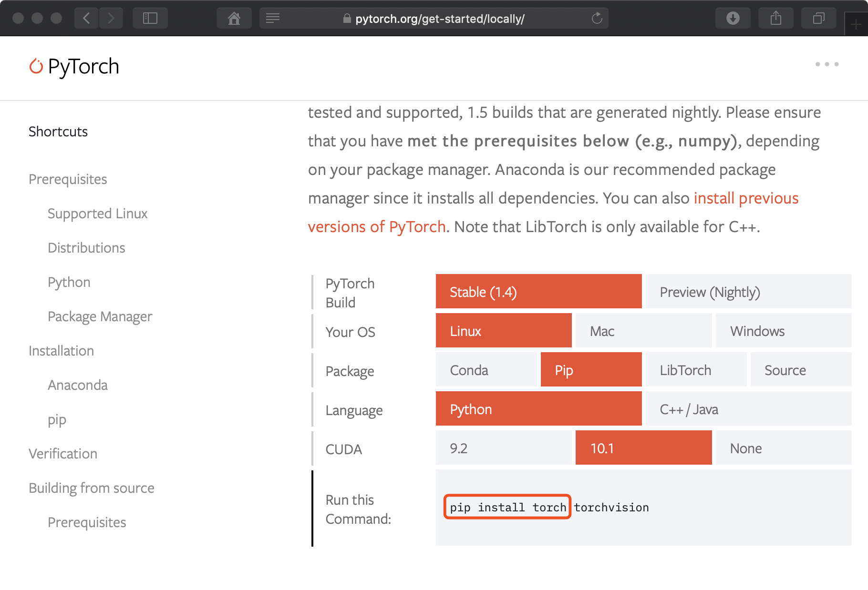The image size is (868, 590).
Task: Jump to Supported Linux Distributions shortcut
Action: (x=97, y=231)
